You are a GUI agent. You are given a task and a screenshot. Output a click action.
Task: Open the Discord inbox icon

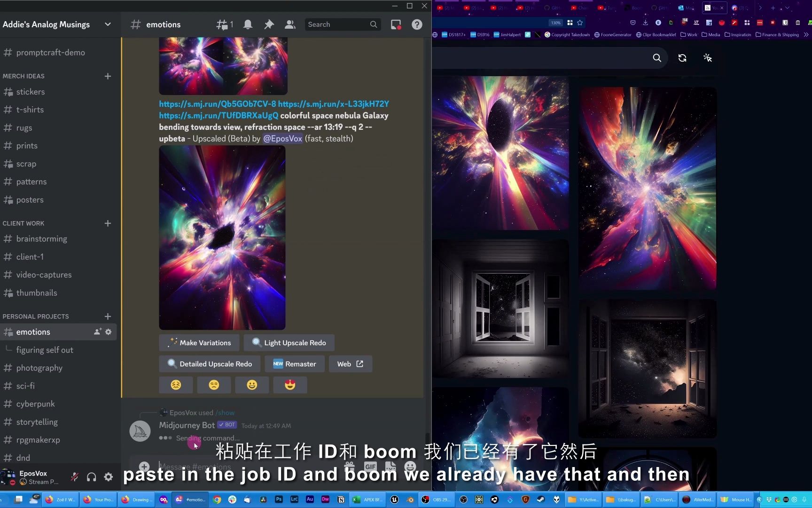tap(396, 24)
